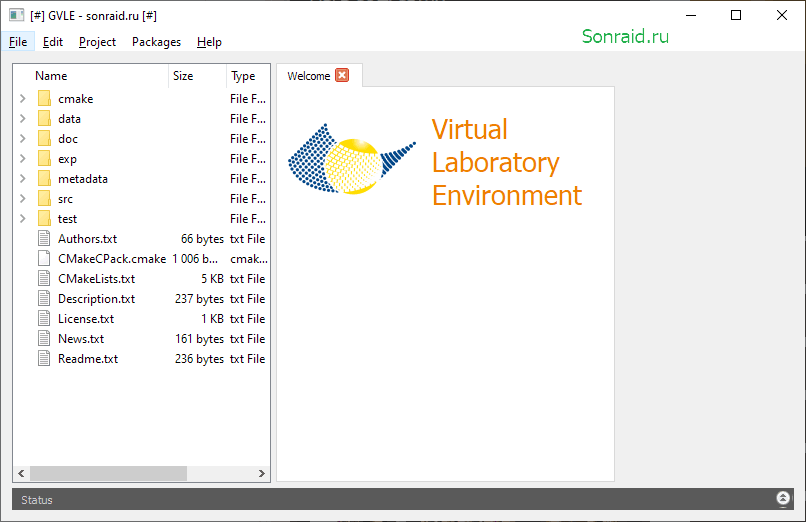Click the '161 bytes' size of News.txt
The width and height of the screenshot is (806, 522).
199,339
